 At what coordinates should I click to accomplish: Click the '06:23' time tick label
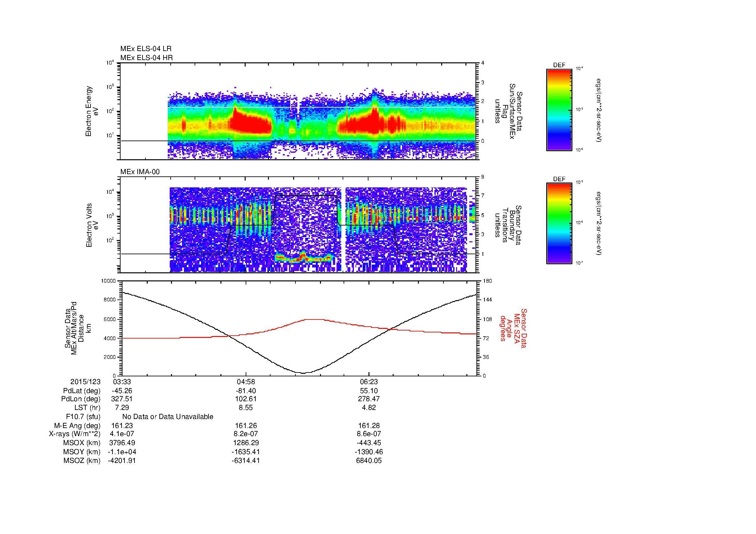369,382
